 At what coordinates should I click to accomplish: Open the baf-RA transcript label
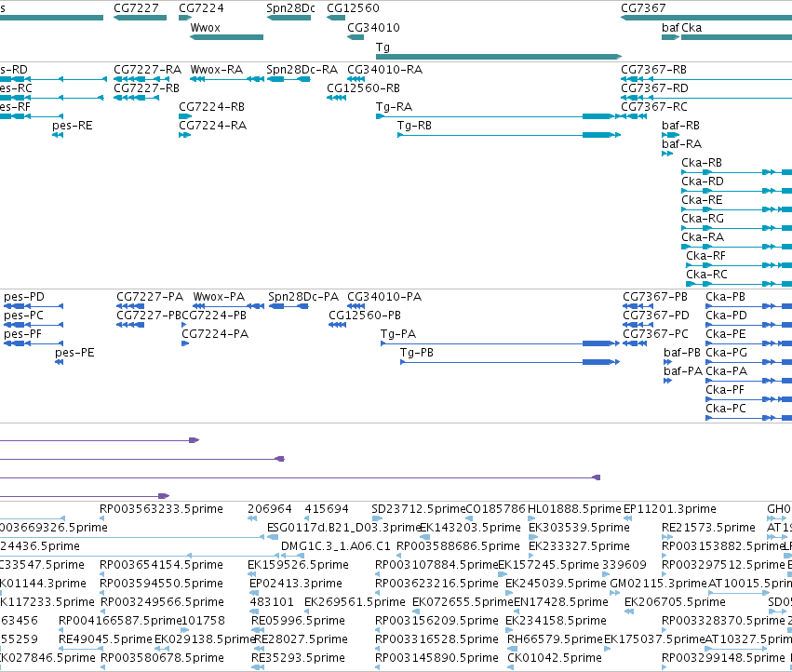(681, 144)
